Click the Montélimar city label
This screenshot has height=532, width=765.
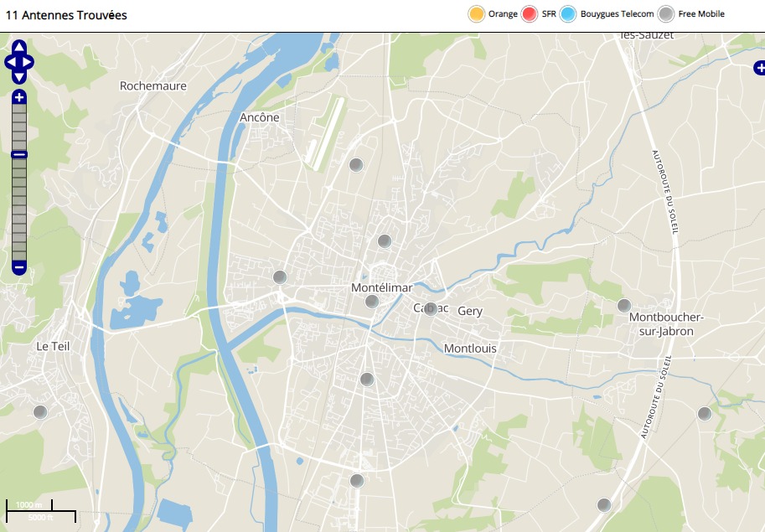click(x=382, y=287)
